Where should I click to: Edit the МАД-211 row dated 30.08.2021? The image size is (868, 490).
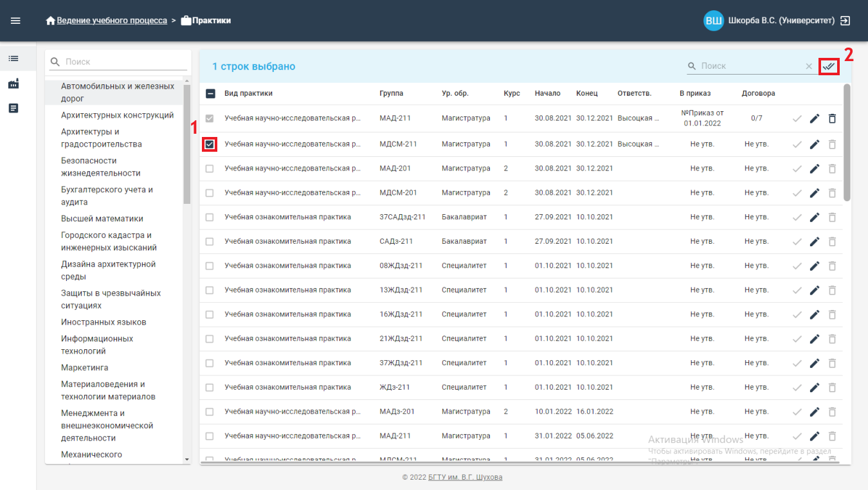click(x=815, y=118)
